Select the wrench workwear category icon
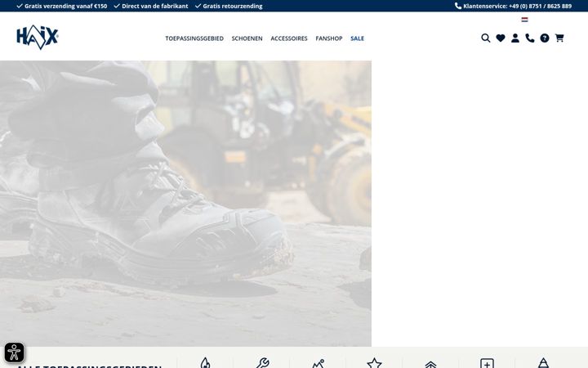 262,363
